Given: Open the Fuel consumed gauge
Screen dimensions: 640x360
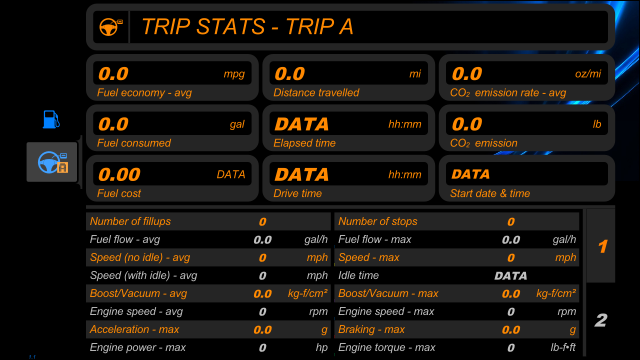Looking at the screenshot, I should (x=172, y=128).
